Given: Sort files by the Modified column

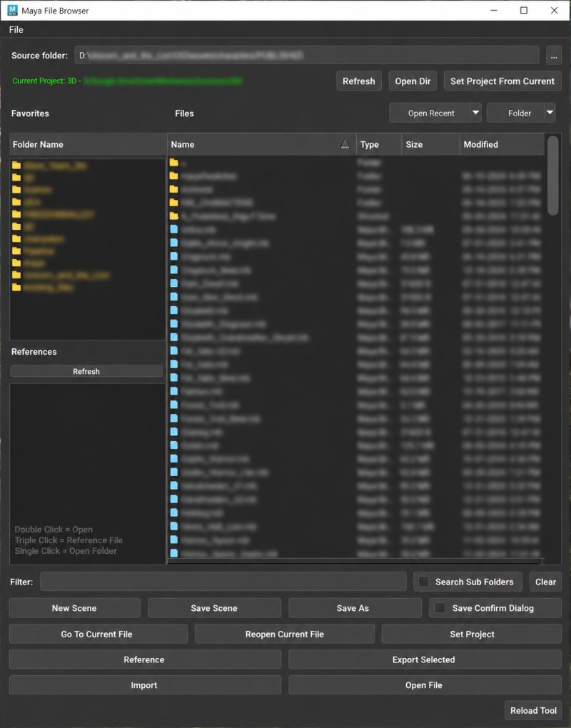Looking at the screenshot, I should (502, 144).
